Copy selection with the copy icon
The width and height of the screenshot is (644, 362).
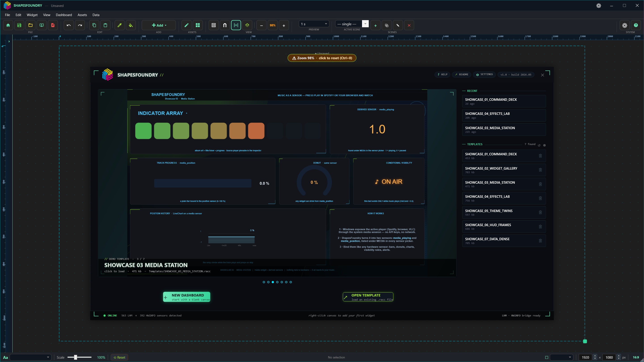tap(94, 25)
